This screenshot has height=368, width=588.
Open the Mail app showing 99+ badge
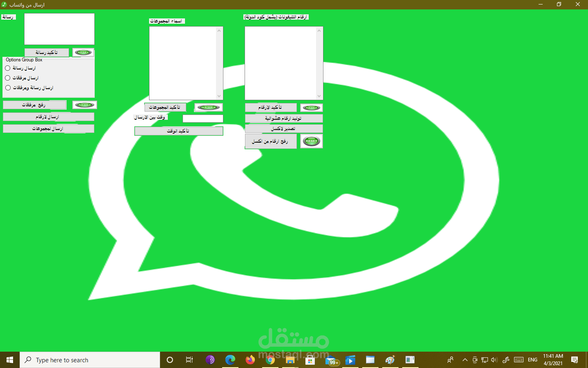point(332,360)
